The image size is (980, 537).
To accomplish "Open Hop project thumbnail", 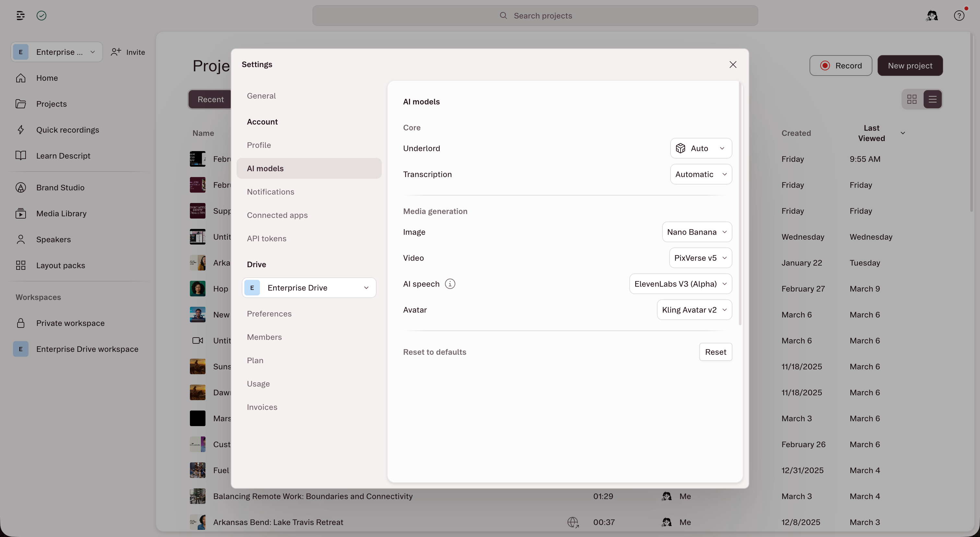I will tap(197, 289).
